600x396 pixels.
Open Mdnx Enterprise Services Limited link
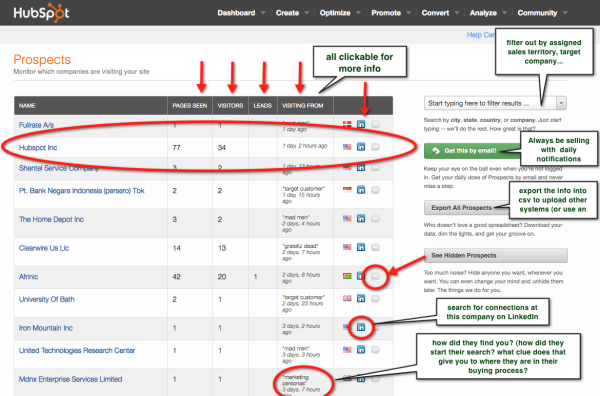pyautogui.click(x=70, y=379)
